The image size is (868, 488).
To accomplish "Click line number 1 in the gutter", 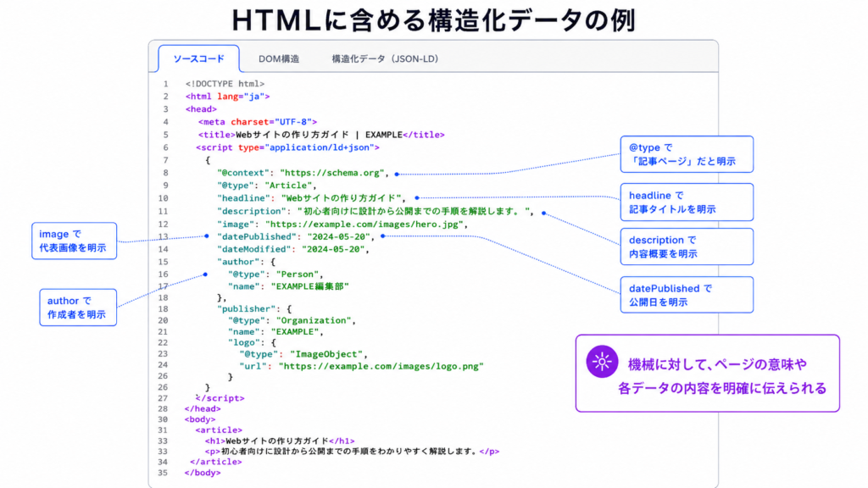I will pos(165,84).
